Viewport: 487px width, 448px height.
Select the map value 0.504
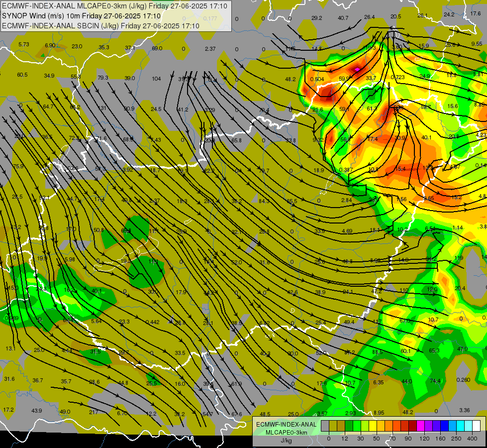[317, 79]
